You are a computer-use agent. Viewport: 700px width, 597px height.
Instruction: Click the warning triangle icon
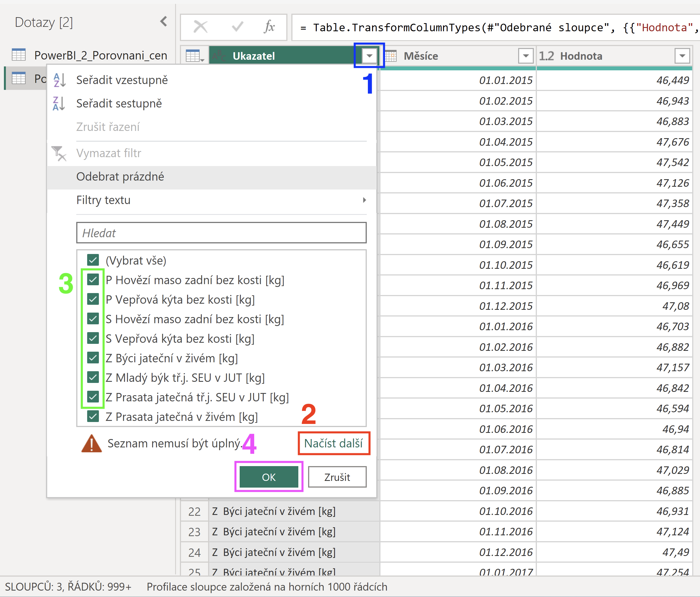pyautogui.click(x=92, y=443)
